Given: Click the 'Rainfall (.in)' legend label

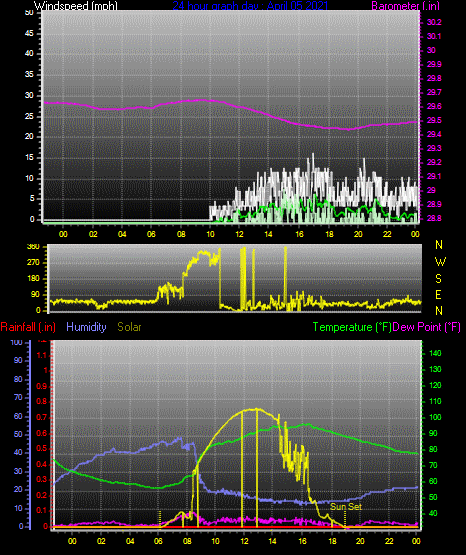Looking at the screenshot, I should click(28, 327).
